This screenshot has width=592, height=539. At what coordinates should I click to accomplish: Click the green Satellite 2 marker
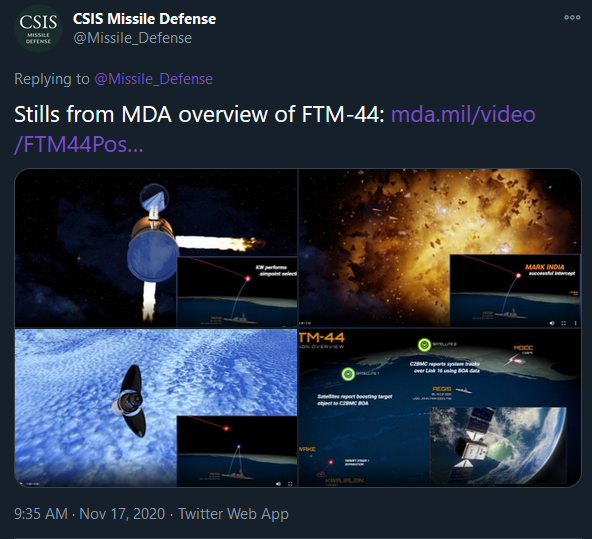[x=424, y=345]
